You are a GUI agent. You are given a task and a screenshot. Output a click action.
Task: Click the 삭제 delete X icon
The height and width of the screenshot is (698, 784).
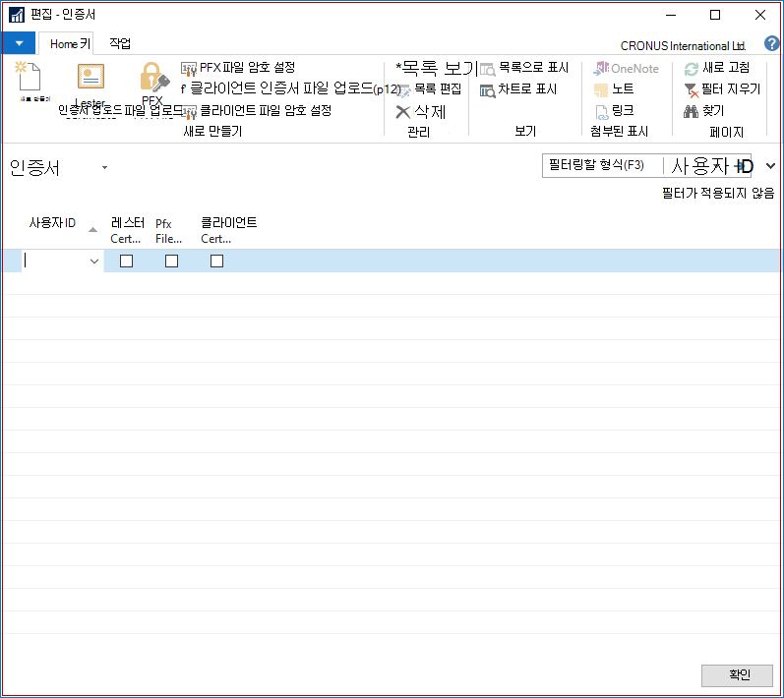(x=403, y=112)
